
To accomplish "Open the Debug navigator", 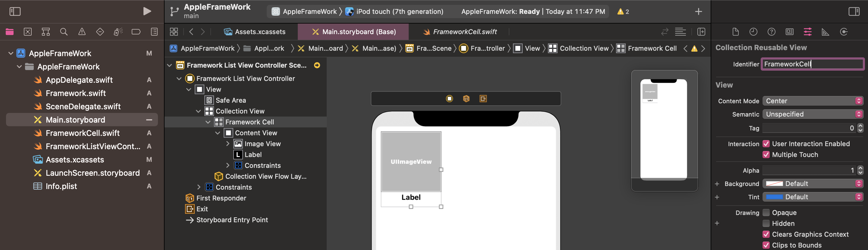I will (x=118, y=32).
